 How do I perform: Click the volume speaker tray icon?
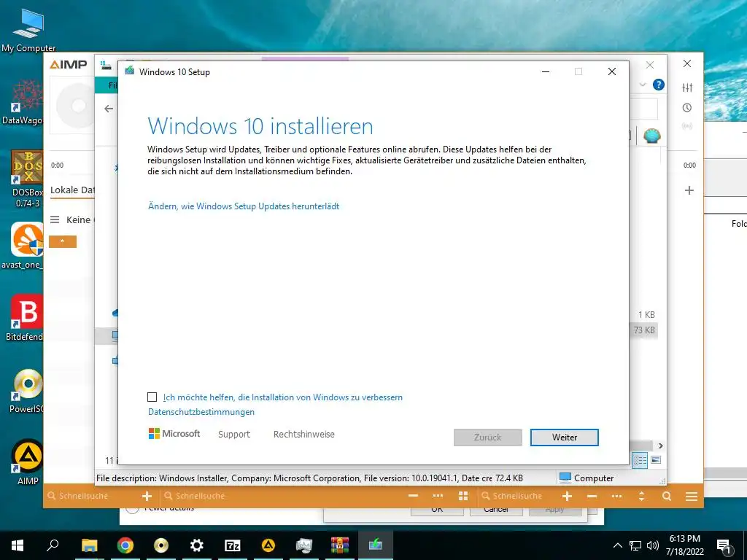tap(653, 545)
